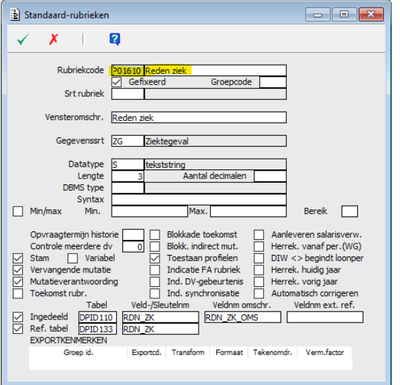Click the Max. value input field
The width and height of the screenshot is (400, 385).
coord(248,211)
